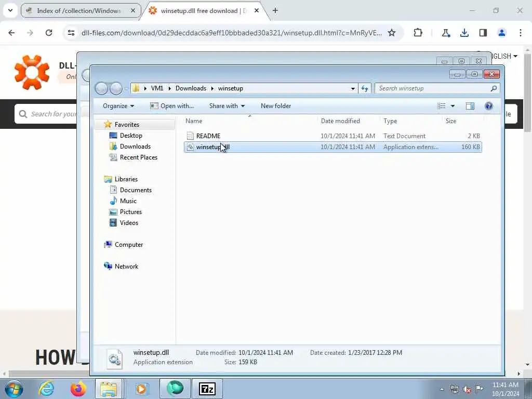Click Downloads in the breadcrumb path
532x399 pixels.
191,88
